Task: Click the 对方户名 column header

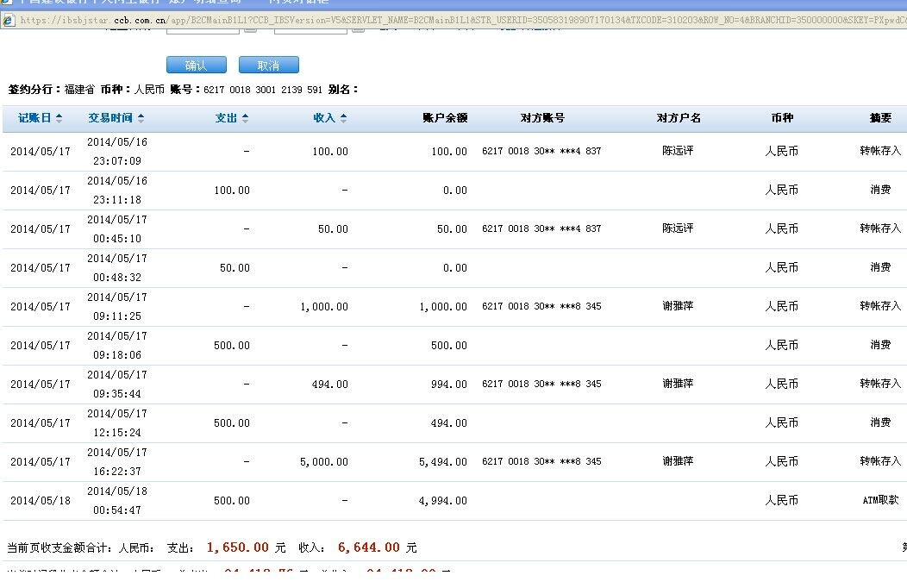Action: click(x=679, y=118)
